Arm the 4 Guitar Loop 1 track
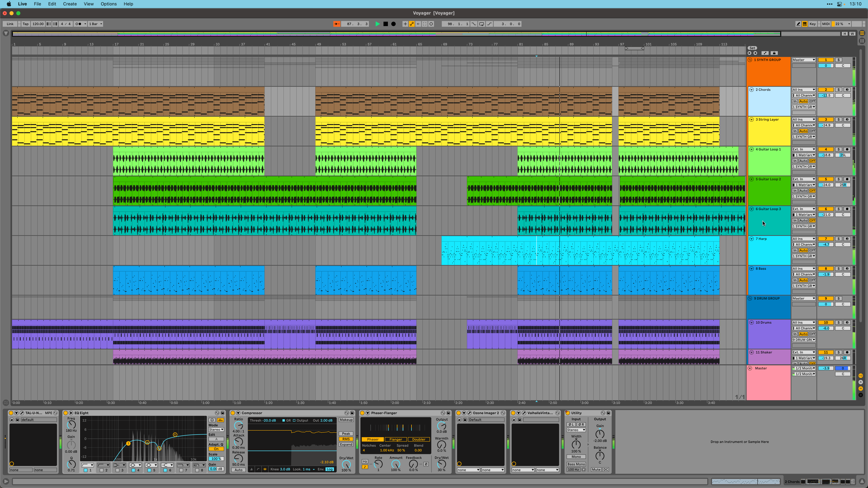 tap(847, 149)
